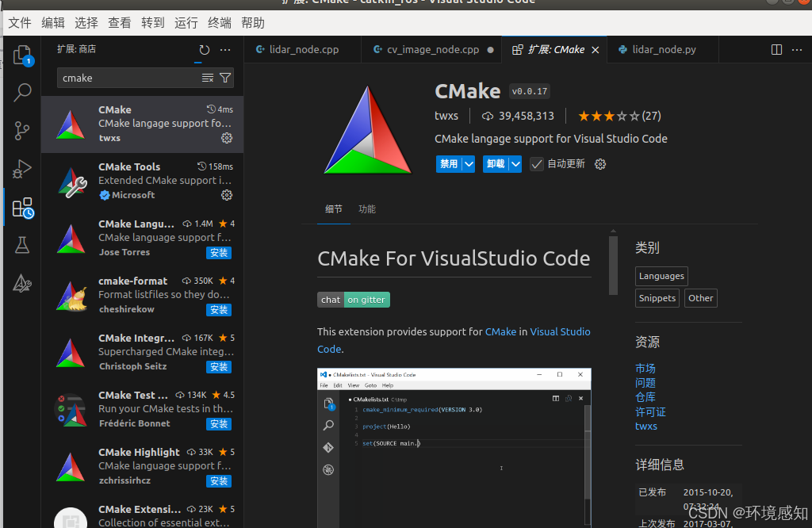Install CMake Highlight extension
This screenshot has width=812, height=528.
(219, 481)
